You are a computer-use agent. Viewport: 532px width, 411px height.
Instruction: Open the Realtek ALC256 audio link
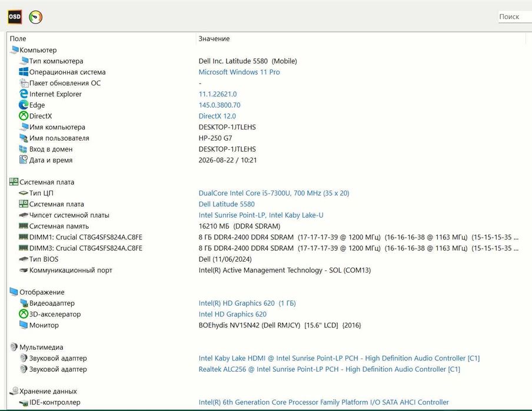[329, 369]
